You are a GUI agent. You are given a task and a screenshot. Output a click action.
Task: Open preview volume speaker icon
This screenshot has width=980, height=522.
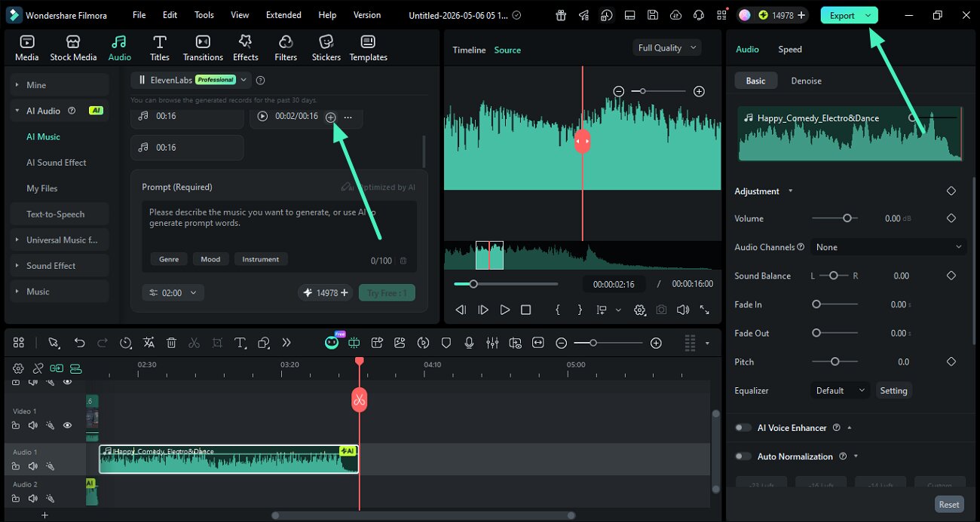(x=683, y=310)
